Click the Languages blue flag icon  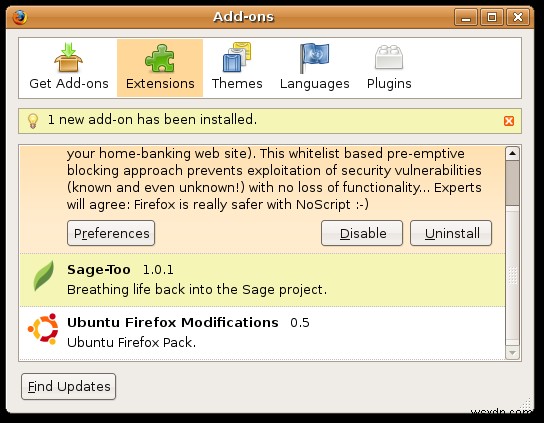pyautogui.click(x=314, y=58)
